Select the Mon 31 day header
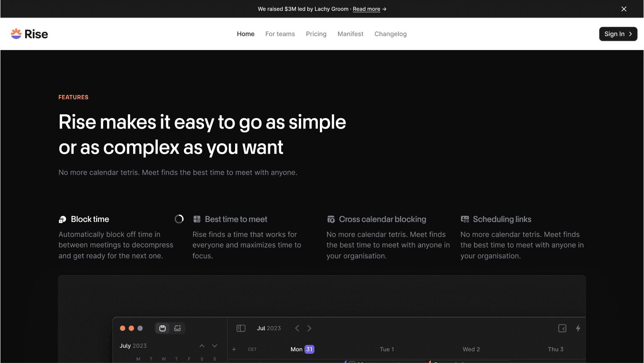The height and width of the screenshot is (363, 644). point(302,349)
